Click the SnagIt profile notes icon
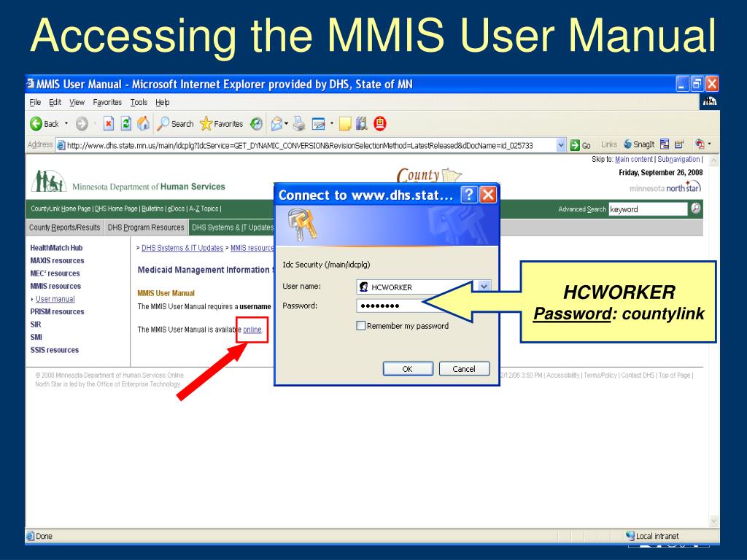This screenshot has width=747, height=560. pyautogui.click(x=679, y=144)
